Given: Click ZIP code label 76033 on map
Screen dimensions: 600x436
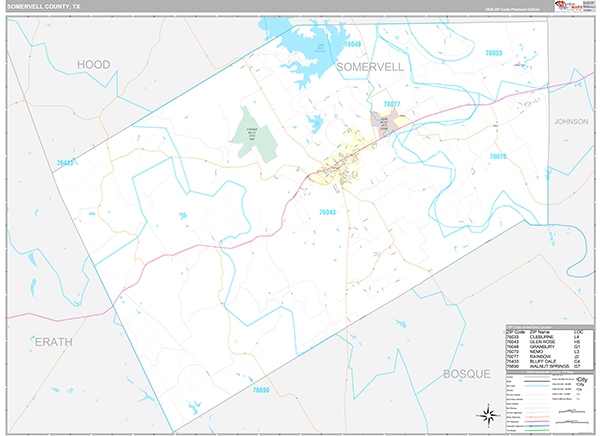Looking at the screenshot, I should pyautogui.click(x=494, y=53).
